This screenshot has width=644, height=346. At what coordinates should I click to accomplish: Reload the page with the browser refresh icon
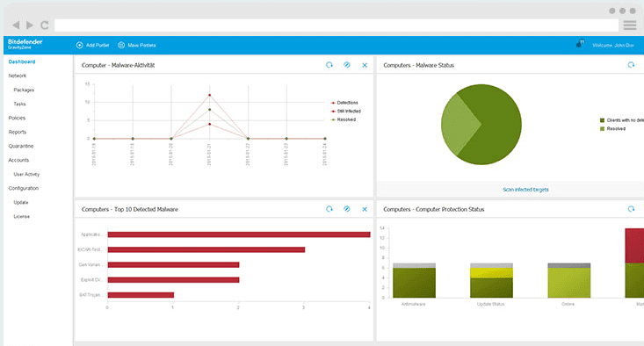point(44,25)
